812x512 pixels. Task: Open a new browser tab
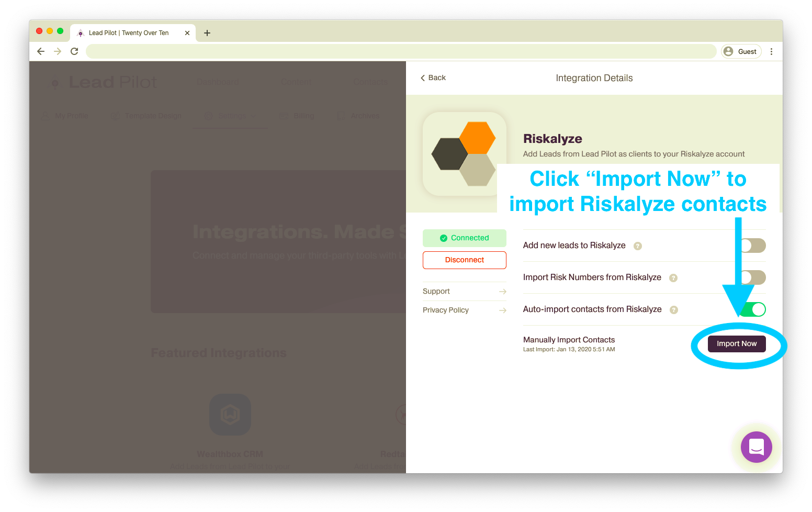(207, 33)
